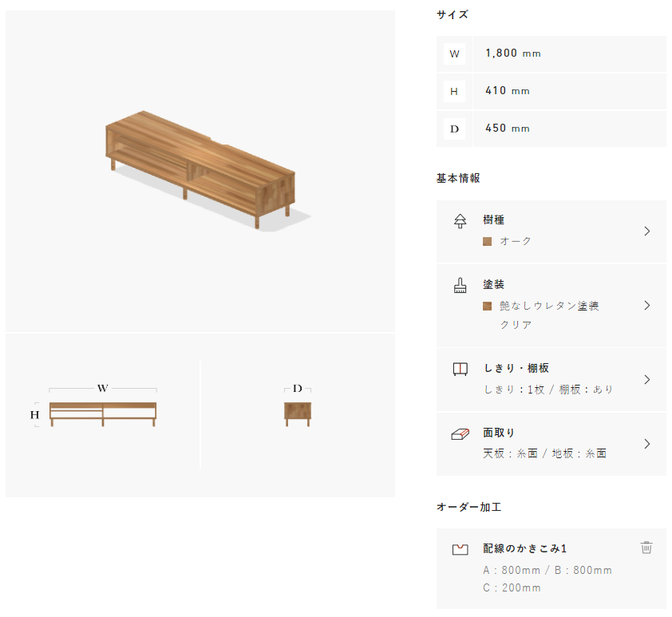The image size is (672, 617).
Task: Delete 配線のかきこみ1 with the trash icon
Action: pyautogui.click(x=646, y=548)
